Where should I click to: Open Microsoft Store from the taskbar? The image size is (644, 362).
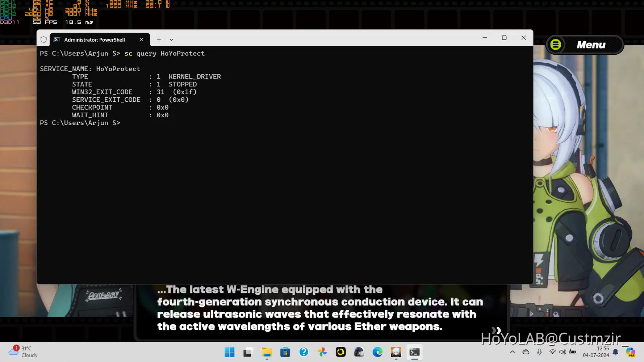(285, 352)
